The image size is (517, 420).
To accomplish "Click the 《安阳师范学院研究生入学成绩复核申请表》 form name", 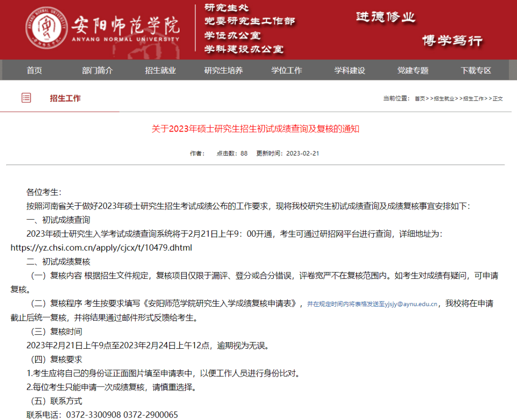I will click(220, 304).
